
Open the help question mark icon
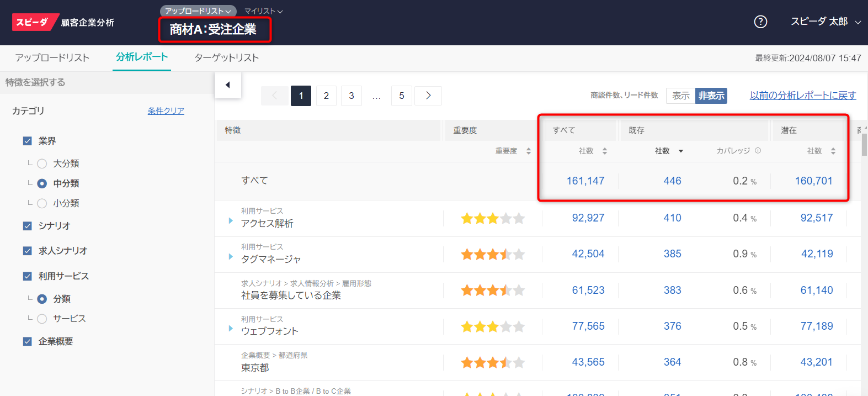(x=760, y=22)
